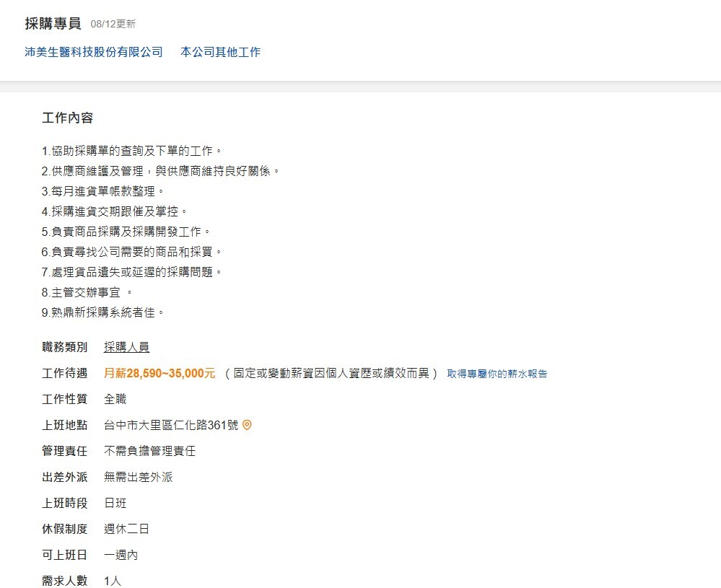Screen dimensions: 721x588
Task: Click the 一週內 start date value
Action: pos(121,555)
